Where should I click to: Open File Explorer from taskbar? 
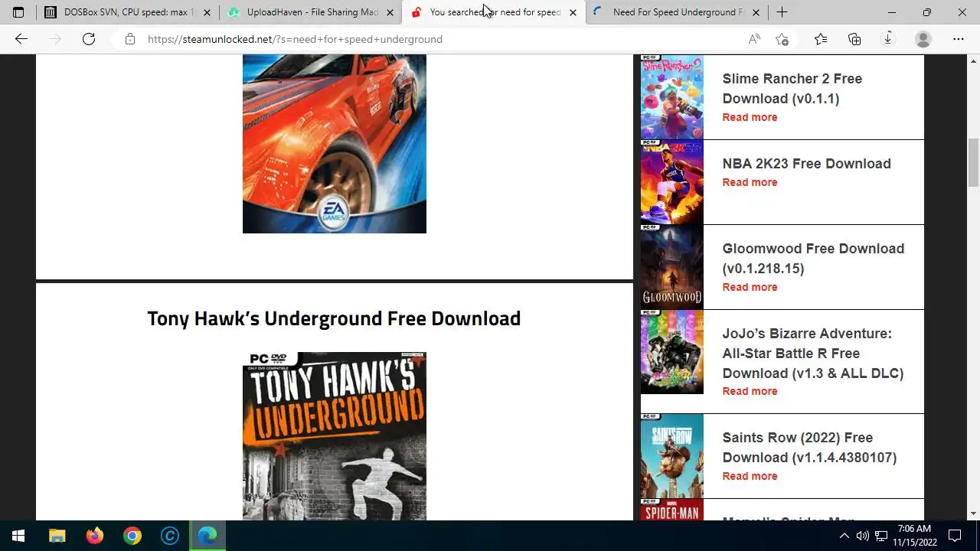[57, 536]
